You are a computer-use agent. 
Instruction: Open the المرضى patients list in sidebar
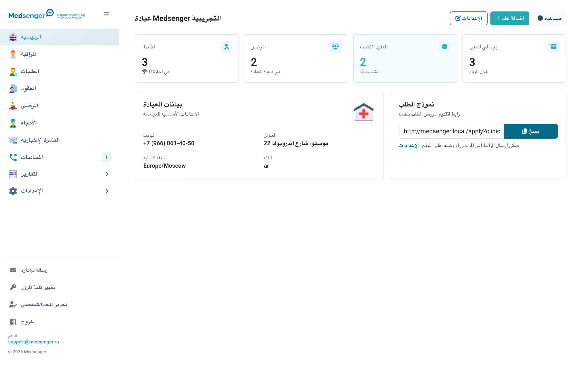(x=60, y=106)
